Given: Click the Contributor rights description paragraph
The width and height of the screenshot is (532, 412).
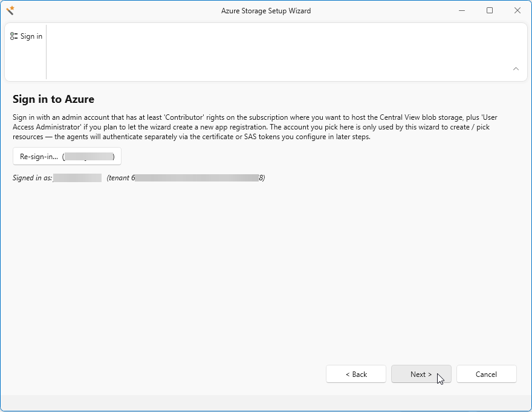Looking at the screenshot, I should 255,127.
